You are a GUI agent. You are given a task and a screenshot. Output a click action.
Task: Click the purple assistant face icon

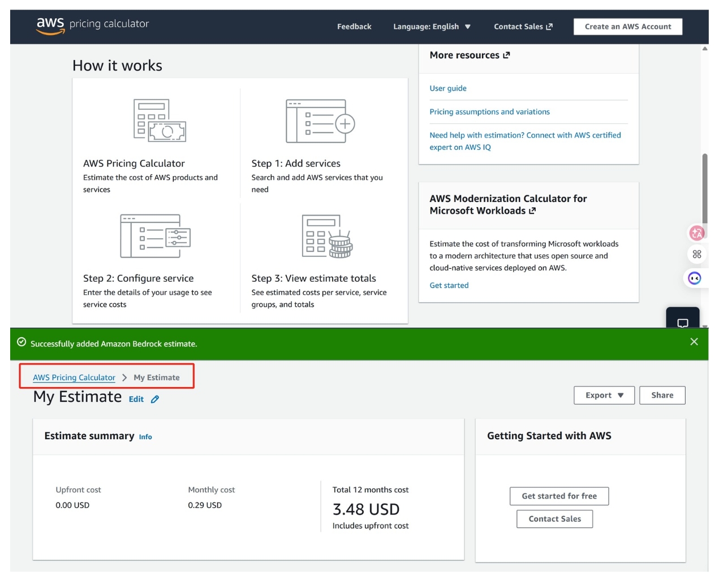(695, 278)
